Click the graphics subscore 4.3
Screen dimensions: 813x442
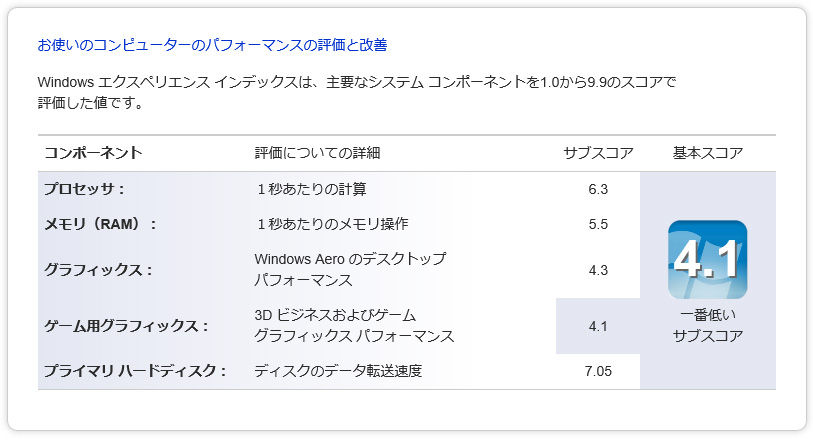pyautogui.click(x=598, y=270)
